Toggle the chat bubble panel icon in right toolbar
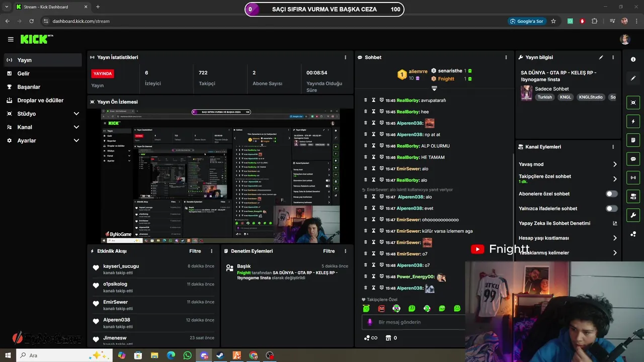 633,158
